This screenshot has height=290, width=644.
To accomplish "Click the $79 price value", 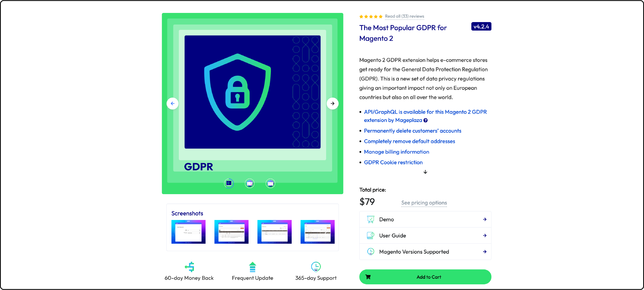I will 367,202.
